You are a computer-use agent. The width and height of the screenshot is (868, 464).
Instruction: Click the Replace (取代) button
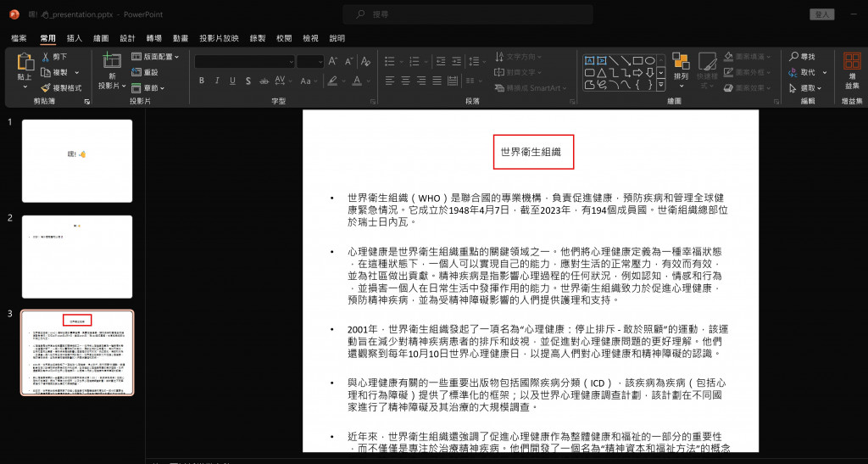click(804, 73)
